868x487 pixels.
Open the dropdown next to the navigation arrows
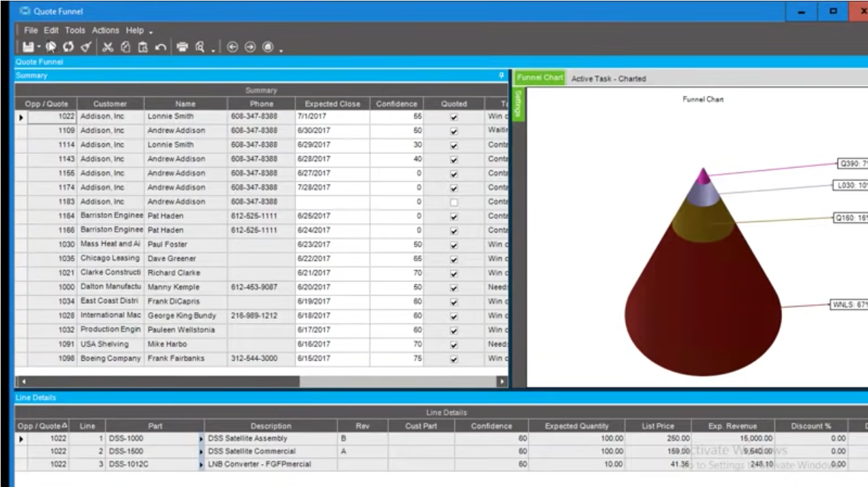(281, 50)
